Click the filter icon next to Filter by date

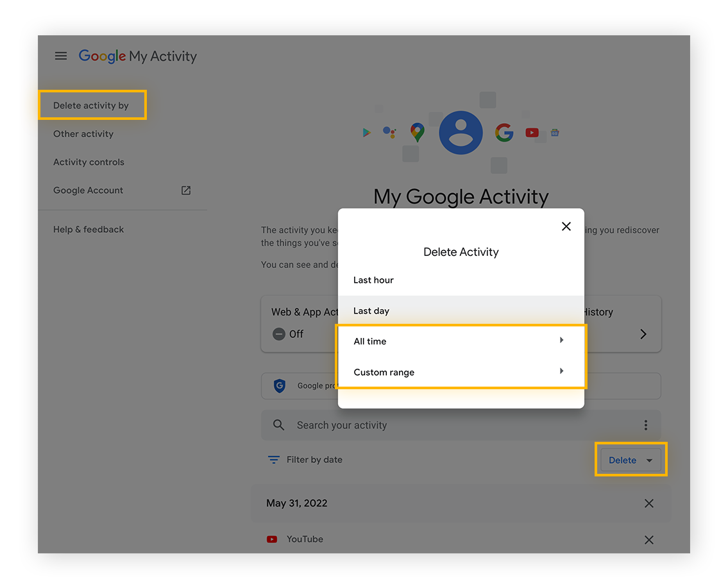274,459
